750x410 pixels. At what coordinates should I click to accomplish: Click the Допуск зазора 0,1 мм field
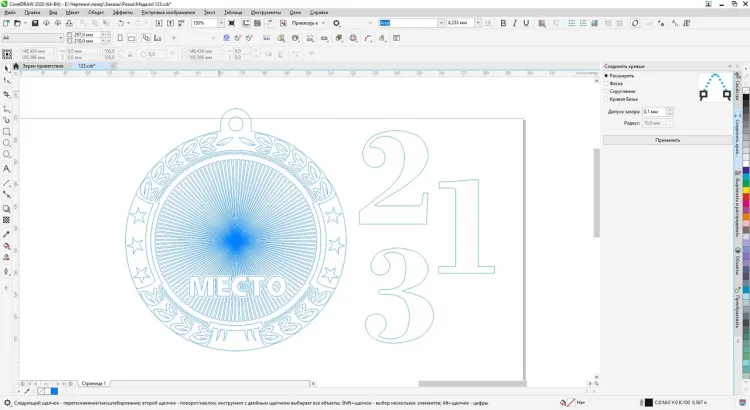pos(654,111)
